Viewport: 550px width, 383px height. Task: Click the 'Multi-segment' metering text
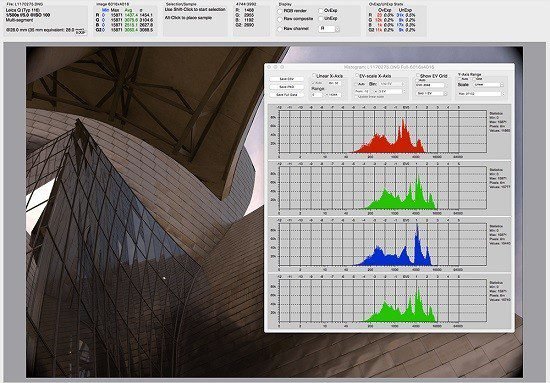point(20,20)
